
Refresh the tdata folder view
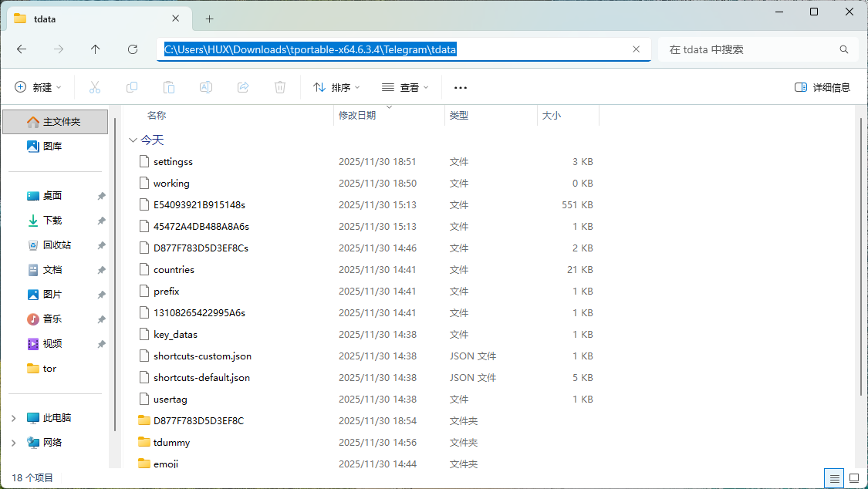click(x=132, y=49)
